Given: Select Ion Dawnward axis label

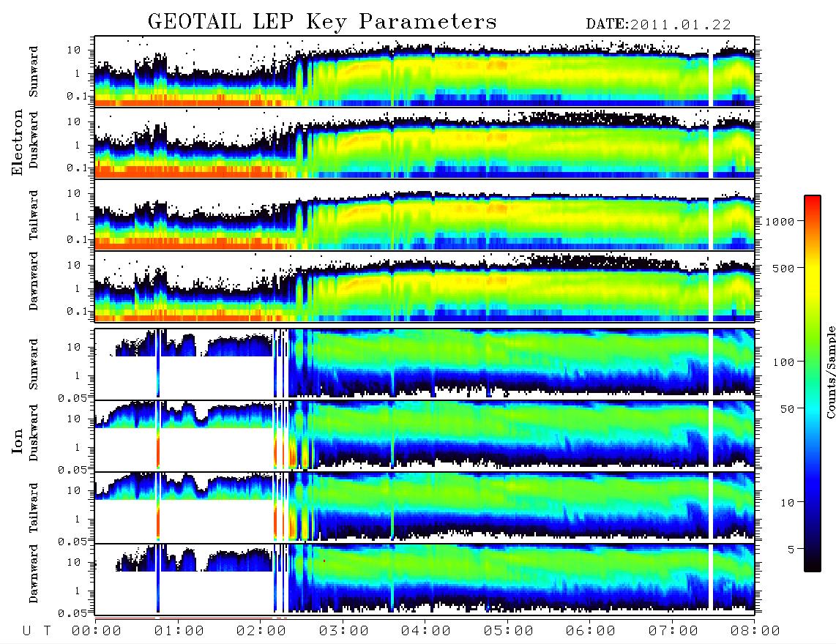Looking at the screenshot, I should click(x=34, y=574).
